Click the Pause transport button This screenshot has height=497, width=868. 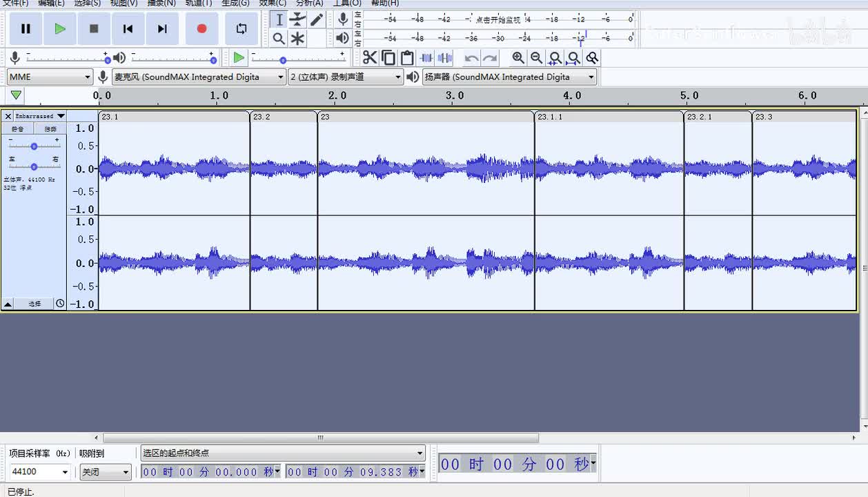point(26,29)
